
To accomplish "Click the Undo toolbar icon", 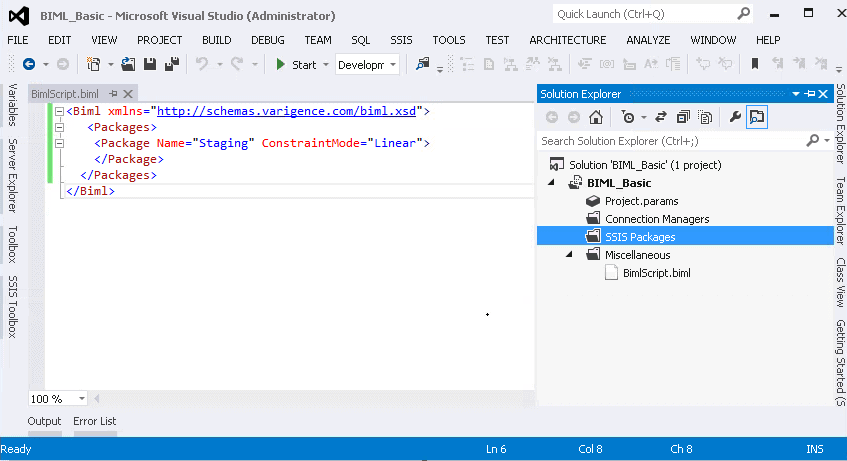I will tap(202, 65).
